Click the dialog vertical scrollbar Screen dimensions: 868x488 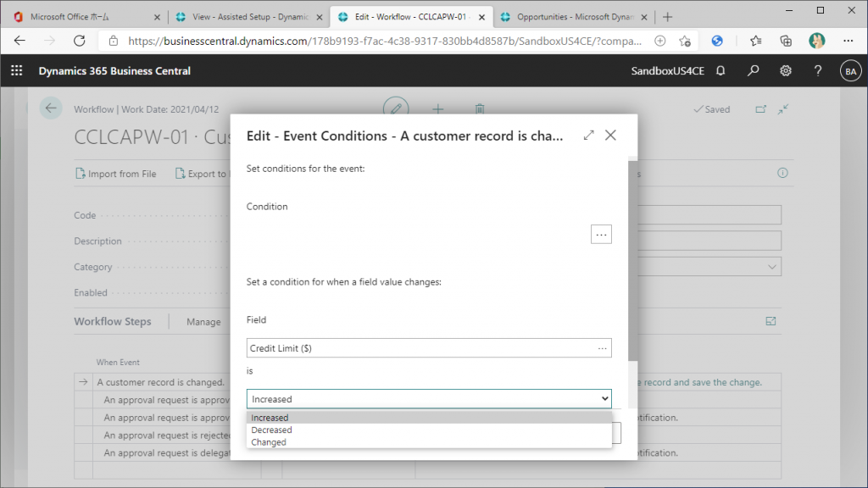(x=632, y=260)
